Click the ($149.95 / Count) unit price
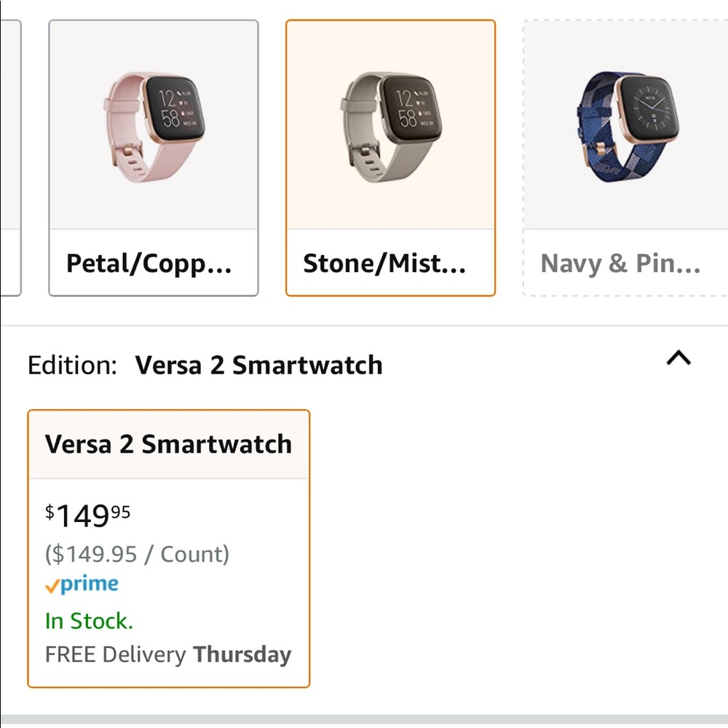The width and height of the screenshot is (728, 728). click(135, 554)
